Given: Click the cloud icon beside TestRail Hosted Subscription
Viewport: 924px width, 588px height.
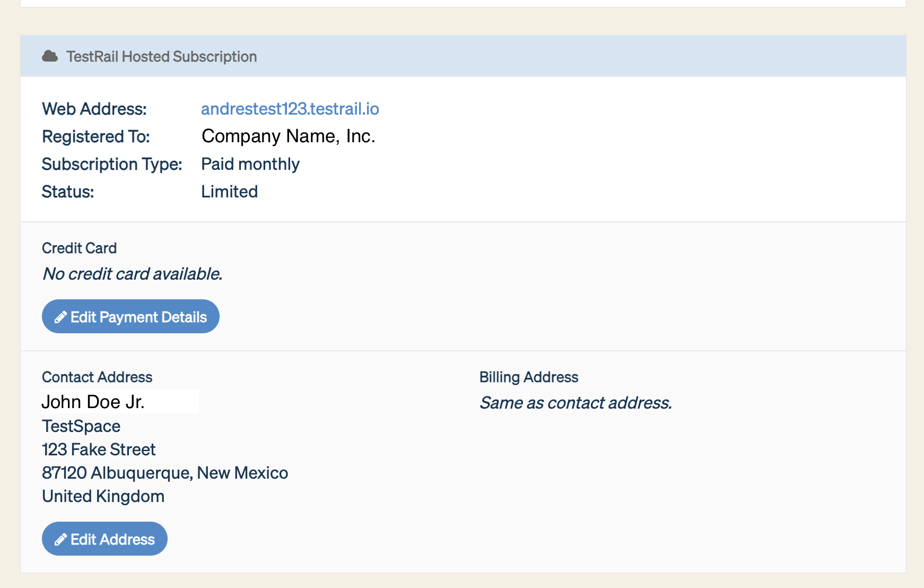Looking at the screenshot, I should coord(50,56).
